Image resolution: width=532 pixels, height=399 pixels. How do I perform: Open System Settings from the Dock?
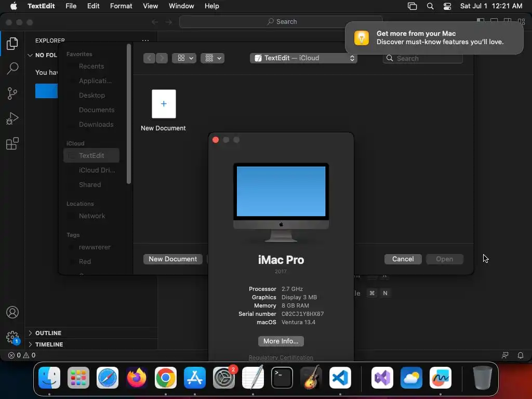[x=224, y=378]
